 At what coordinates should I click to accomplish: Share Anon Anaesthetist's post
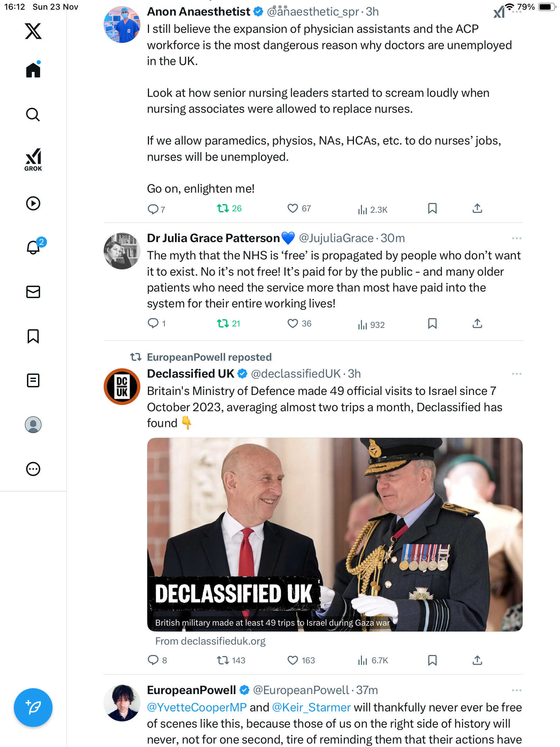pyautogui.click(x=477, y=208)
